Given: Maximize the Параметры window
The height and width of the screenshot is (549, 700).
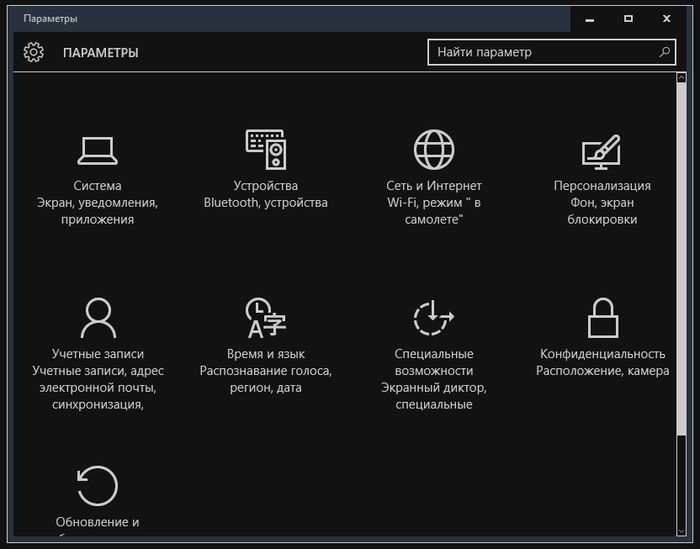Looking at the screenshot, I should pos(628,18).
